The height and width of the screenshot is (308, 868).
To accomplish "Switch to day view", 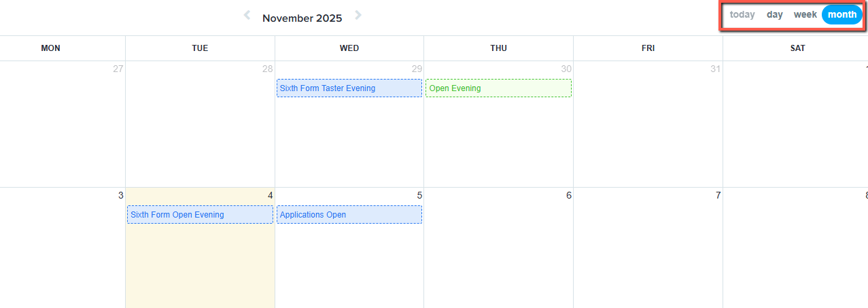I will click(x=775, y=14).
